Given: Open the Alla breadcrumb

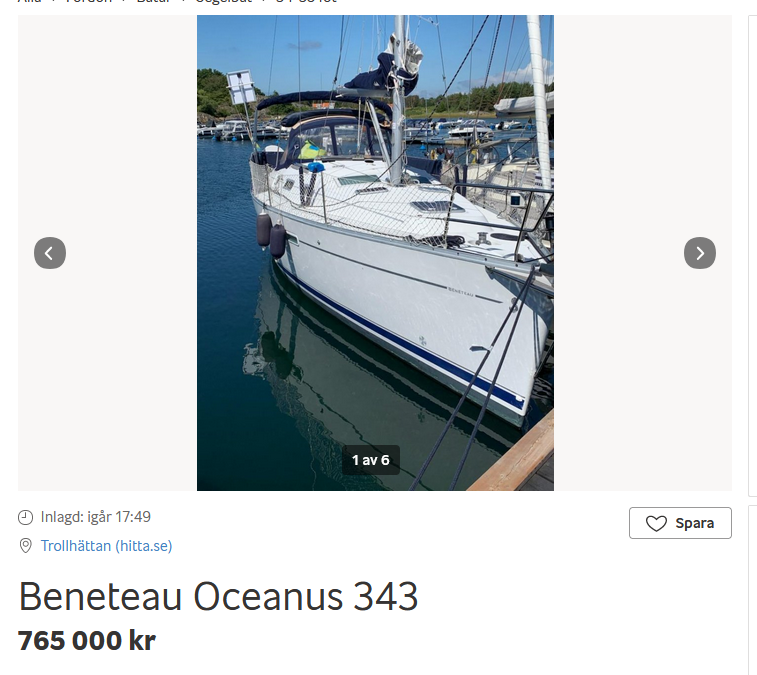Looking at the screenshot, I should [x=29, y=1].
